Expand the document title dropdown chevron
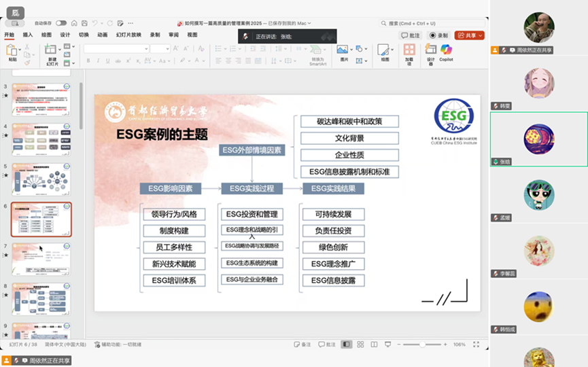This screenshot has width=588, height=367. click(309, 23)
